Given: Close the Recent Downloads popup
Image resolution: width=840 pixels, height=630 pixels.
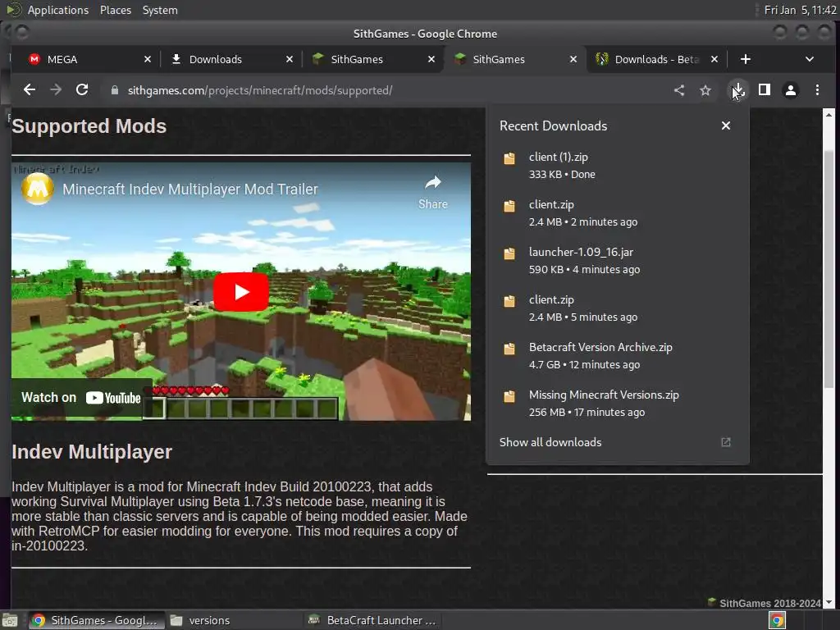Looking at the screenshot, I should click(726, 126).
